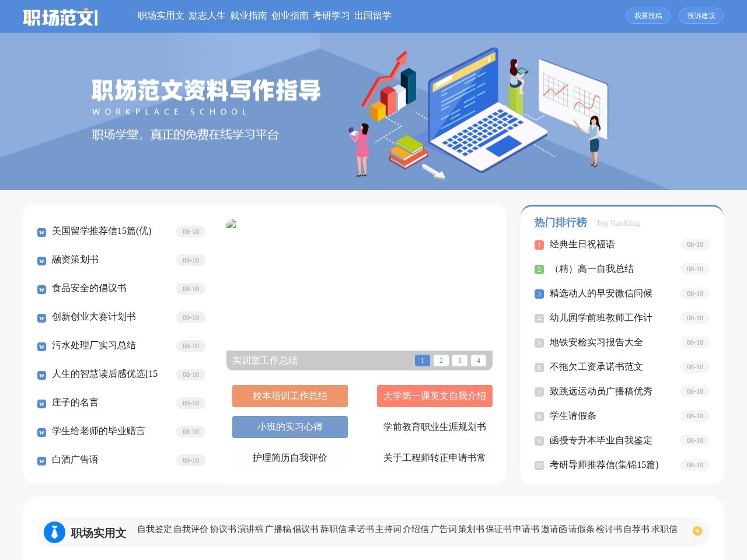The width and height of the screenshot is (747, 560).
Task: Click the red rank badge 1 in 热门排行榜
Action: click(539, 244)
